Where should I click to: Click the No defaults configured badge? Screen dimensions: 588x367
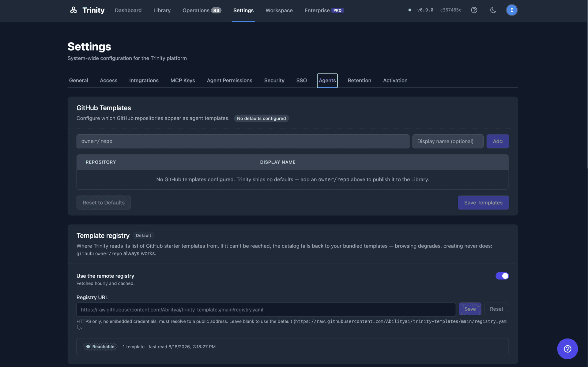click(261, 118)
